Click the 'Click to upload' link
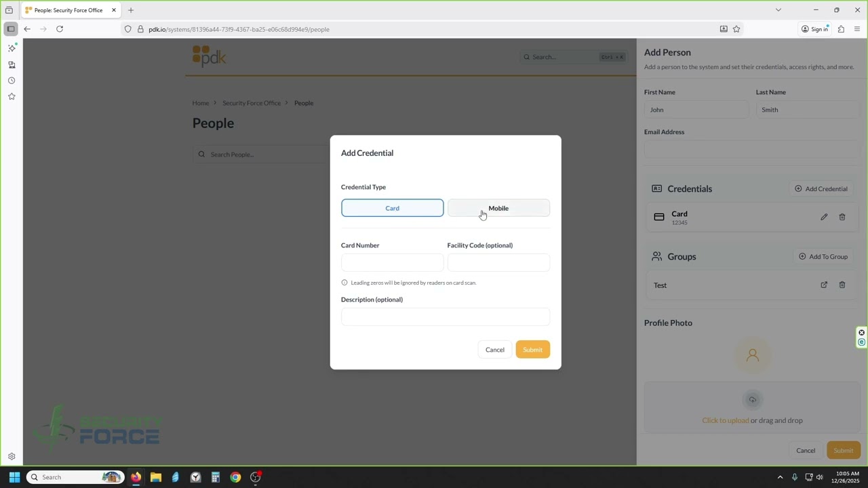The width and height of the screenshot is (868, 488). [x=726, y=420]
